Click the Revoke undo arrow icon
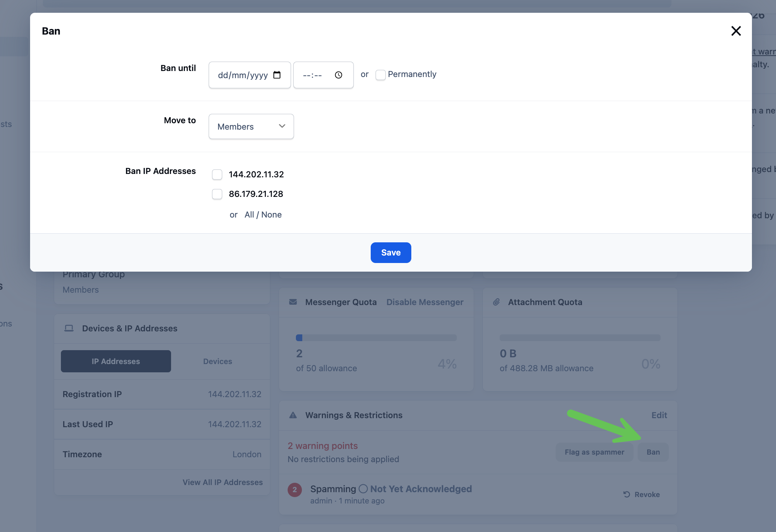 tap(626, 494)
